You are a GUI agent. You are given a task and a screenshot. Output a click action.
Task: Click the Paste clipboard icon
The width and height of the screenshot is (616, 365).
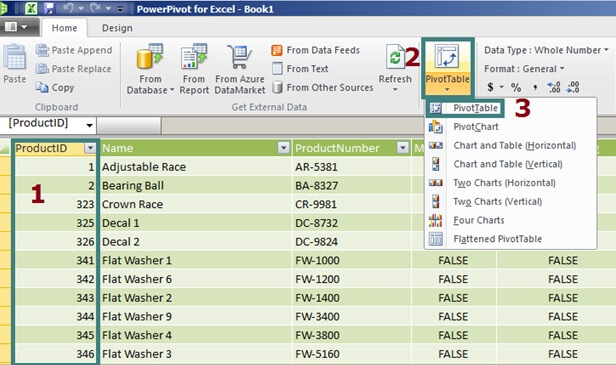point(15,58)
